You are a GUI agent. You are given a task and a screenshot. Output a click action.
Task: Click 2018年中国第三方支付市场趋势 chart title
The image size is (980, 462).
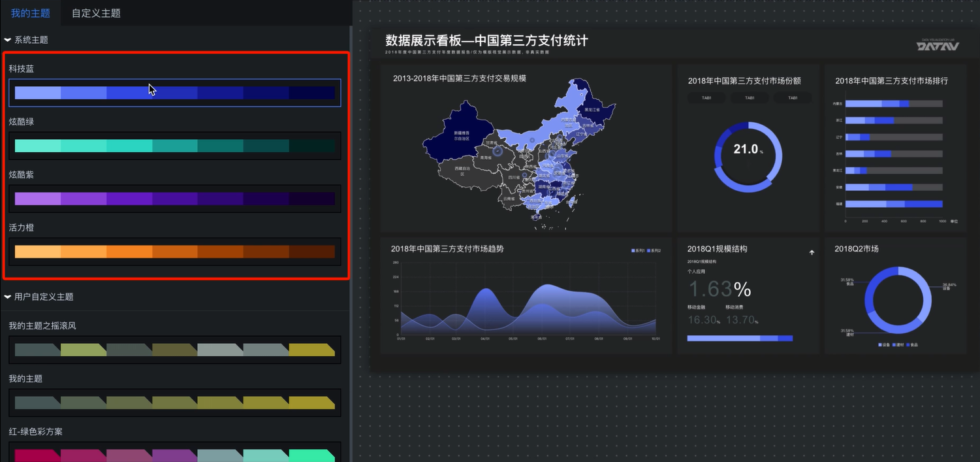(447, 249)
